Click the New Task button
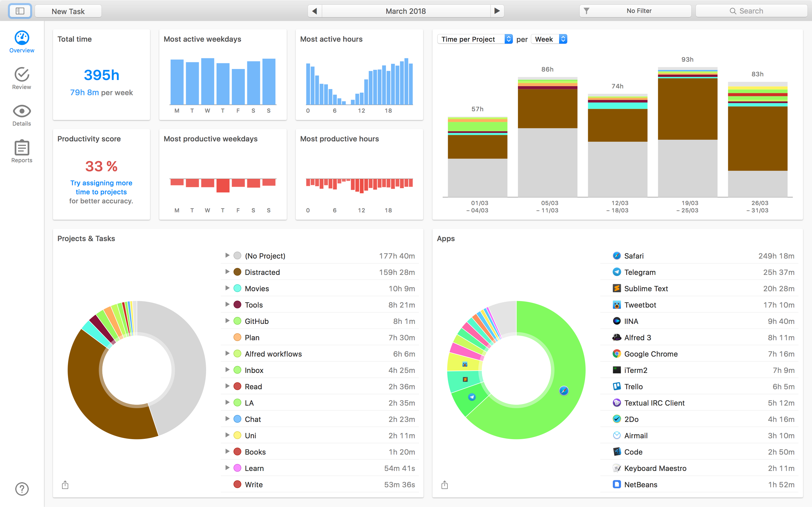The image size is (812, 507). pyautogui.click(x=68, y=11)
